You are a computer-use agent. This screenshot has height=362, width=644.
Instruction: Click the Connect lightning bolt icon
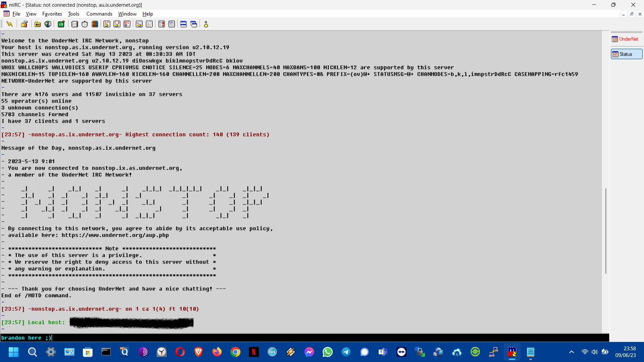click(10, 24)
